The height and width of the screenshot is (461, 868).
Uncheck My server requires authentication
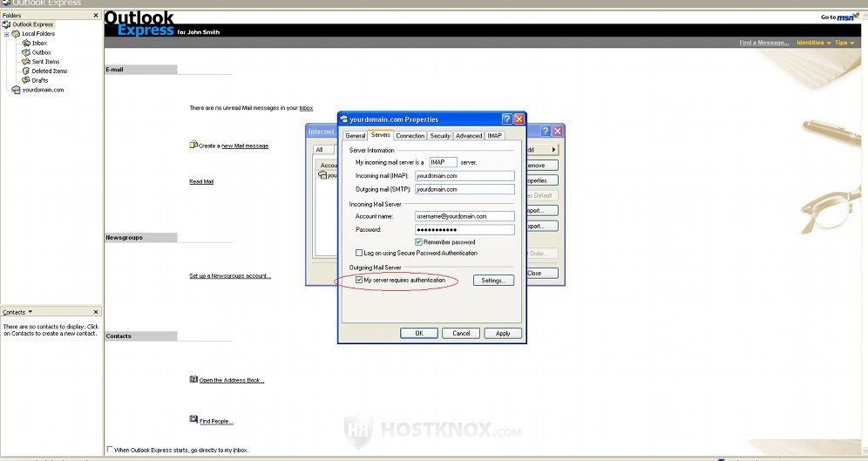pos(359,280)
